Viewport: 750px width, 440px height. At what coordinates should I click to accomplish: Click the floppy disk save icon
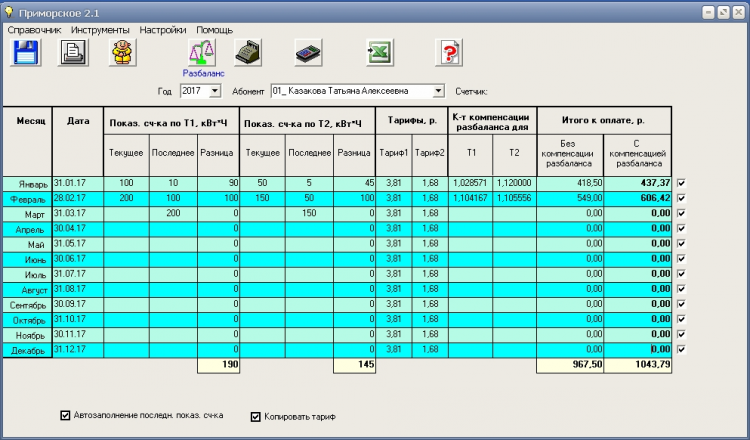point(25,52)
